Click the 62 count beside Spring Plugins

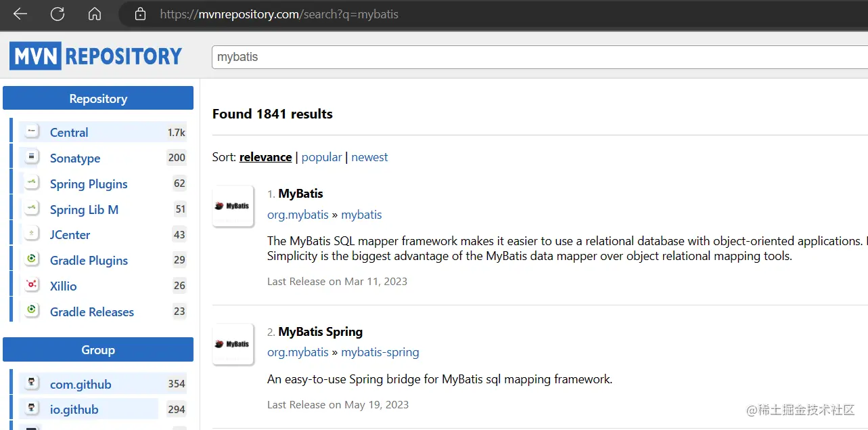(179, 183)
